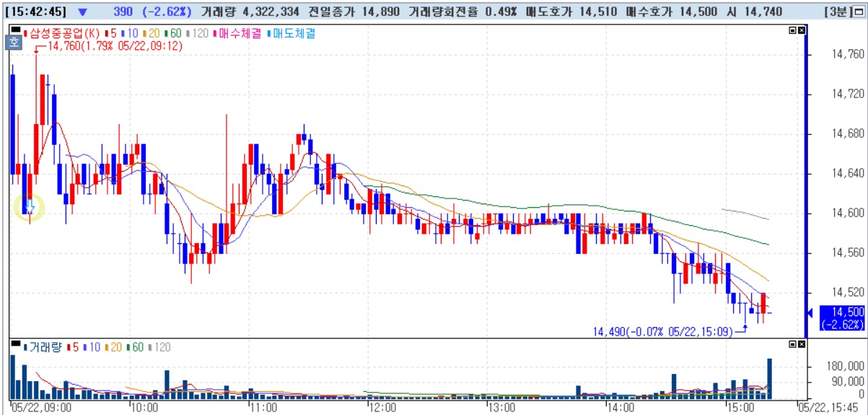This screenshot has width=868, height=415.
Task: Toggle the 매도체결 sell-fill indicator
Action: [x=291, y=33]
